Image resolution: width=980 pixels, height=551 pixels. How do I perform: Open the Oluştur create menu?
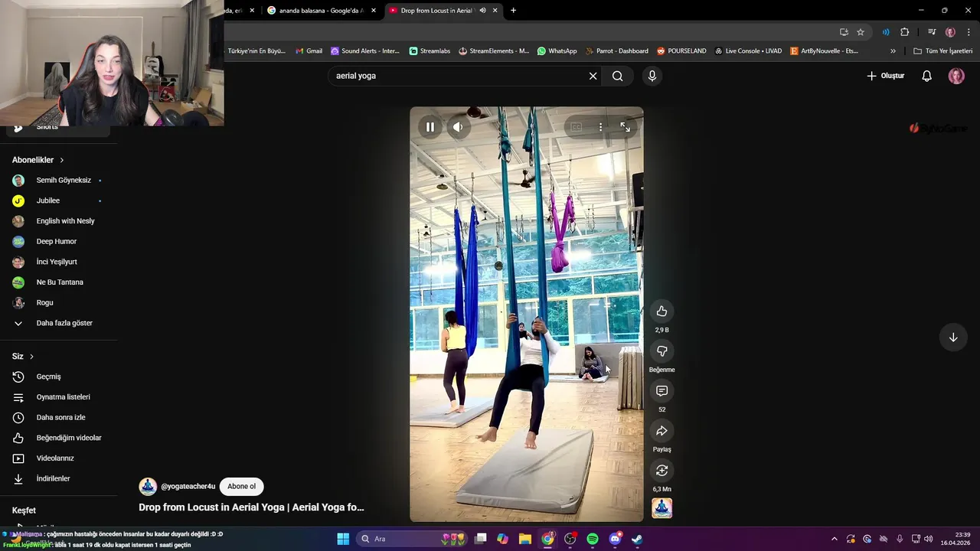tap(886, 76)
